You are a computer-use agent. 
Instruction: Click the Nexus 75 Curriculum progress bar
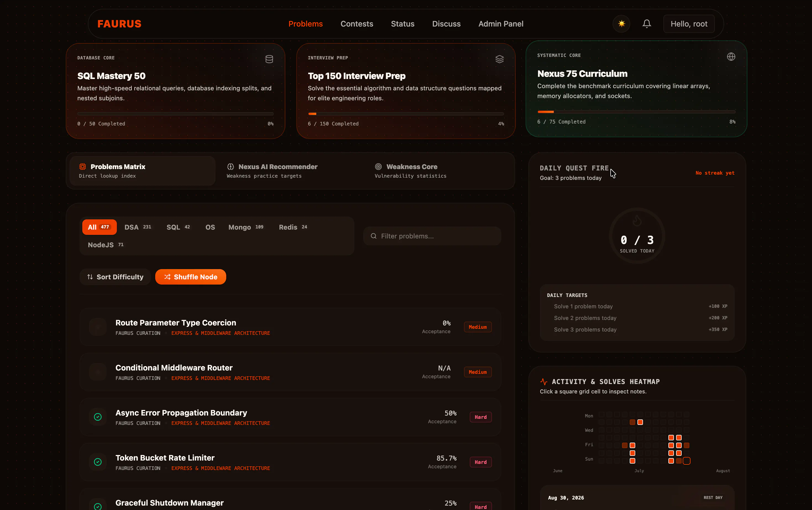pyautogui.click(x=636, y=112)
